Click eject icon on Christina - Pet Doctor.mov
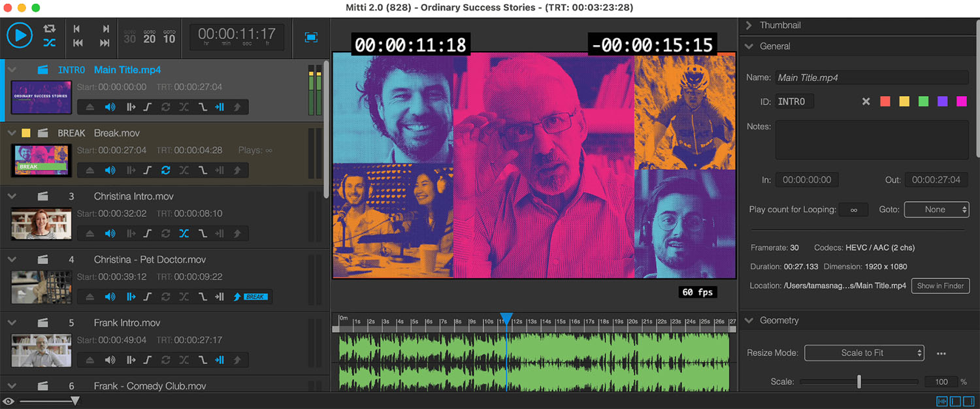The width and height of the screenshot is (980, 409). click(90, 297)
